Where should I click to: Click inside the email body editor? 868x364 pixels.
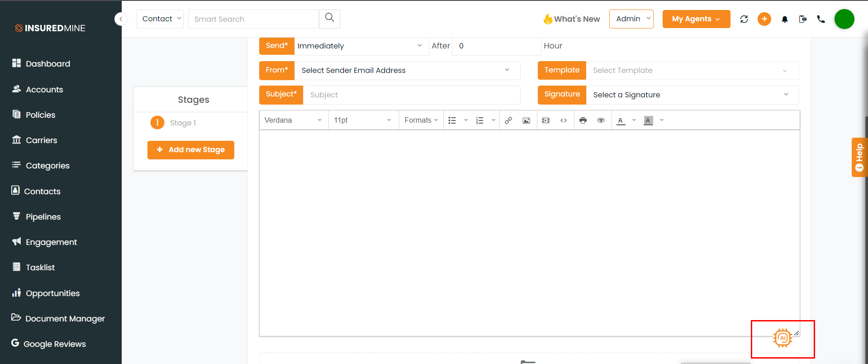[529, 233]
